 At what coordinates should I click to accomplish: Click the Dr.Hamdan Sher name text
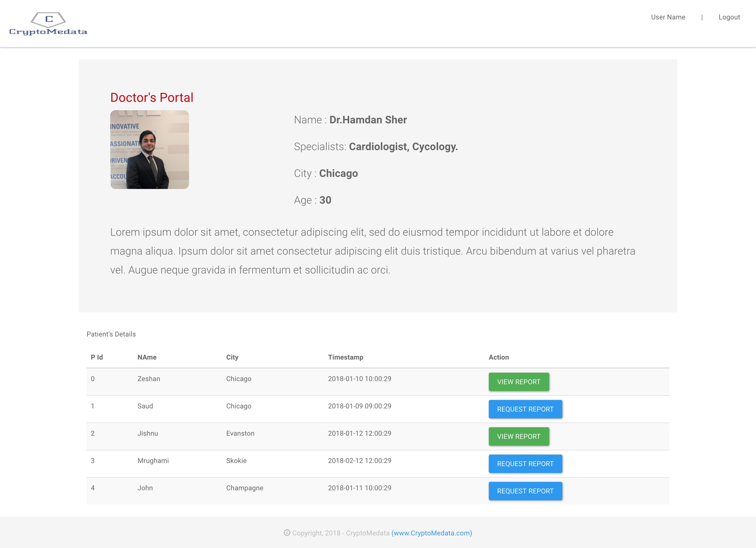click(368, 120)
